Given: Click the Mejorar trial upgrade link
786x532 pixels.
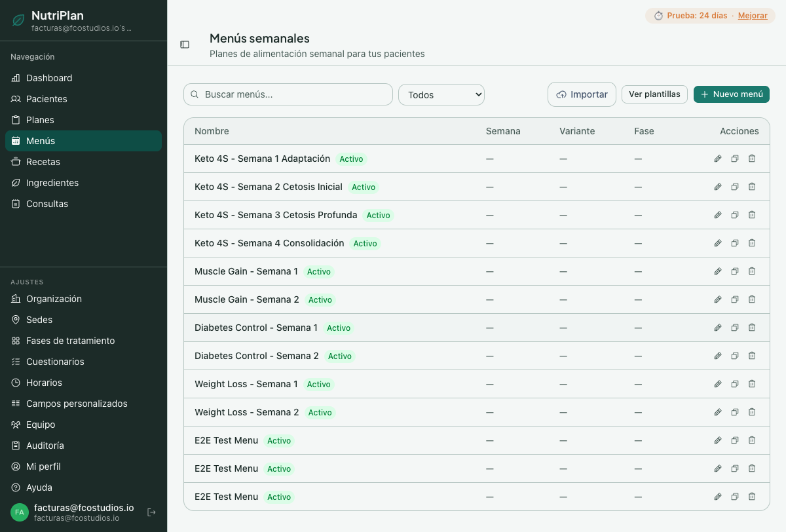Looking at the screenshot, I should click(752, 15).
